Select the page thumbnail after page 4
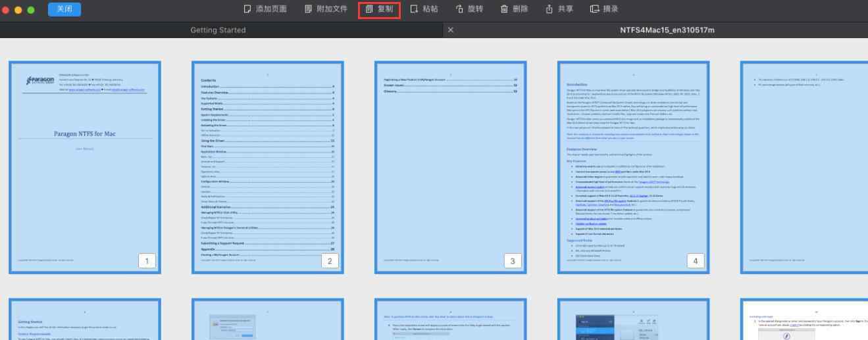The height and width of the screenshot is (340, 868). coord(804,167)
